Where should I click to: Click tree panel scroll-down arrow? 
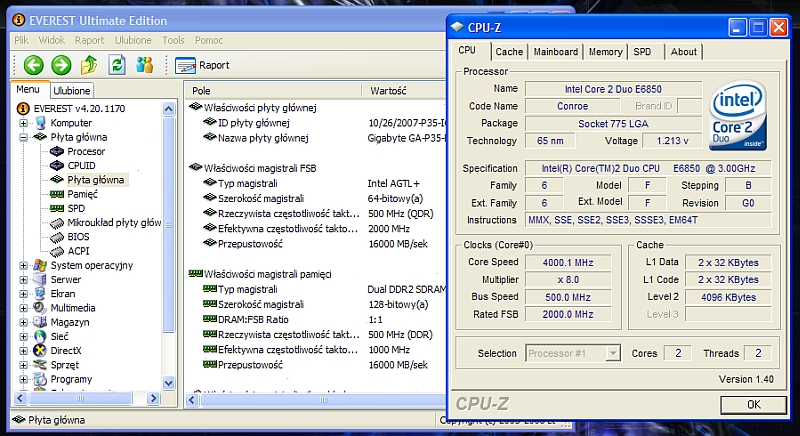[x=168, y=383]
